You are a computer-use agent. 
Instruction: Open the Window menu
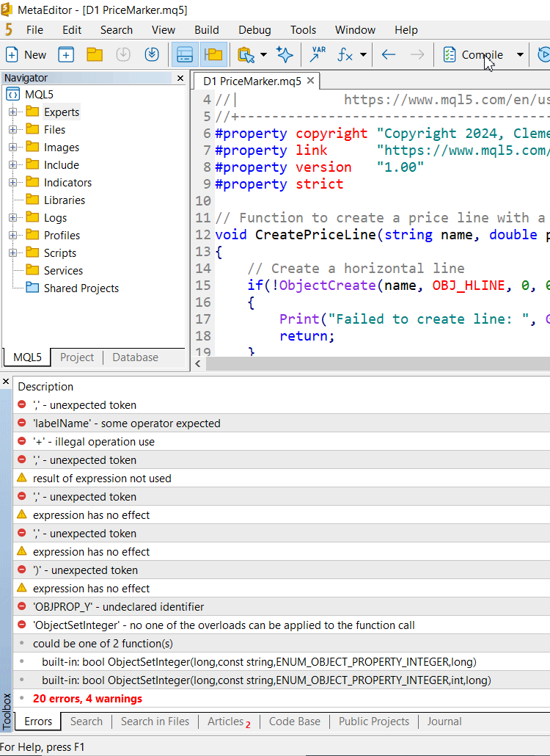pos(356,30)
